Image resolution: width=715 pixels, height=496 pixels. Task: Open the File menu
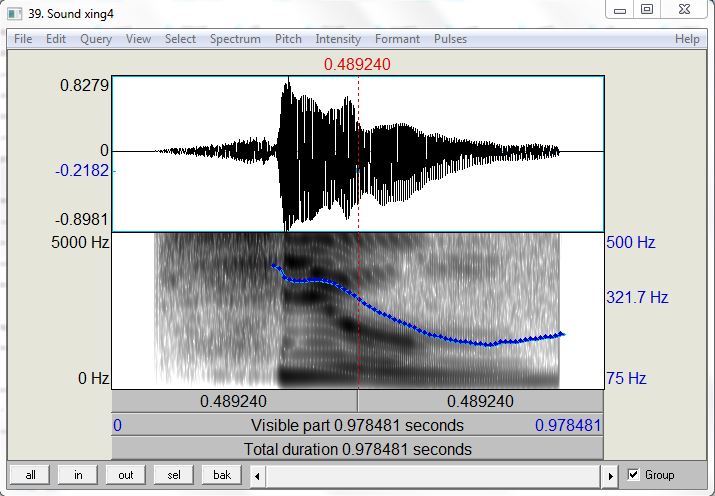(x=23, y=39)
